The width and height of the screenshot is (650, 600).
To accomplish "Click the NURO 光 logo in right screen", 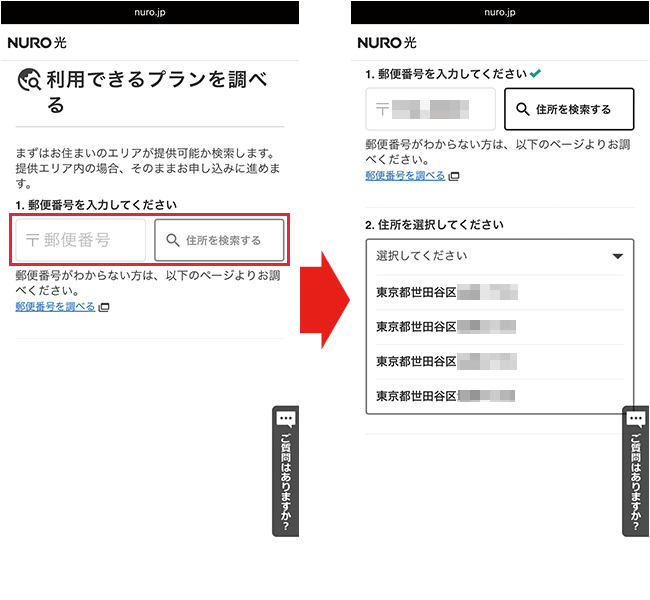I will 387,43.
